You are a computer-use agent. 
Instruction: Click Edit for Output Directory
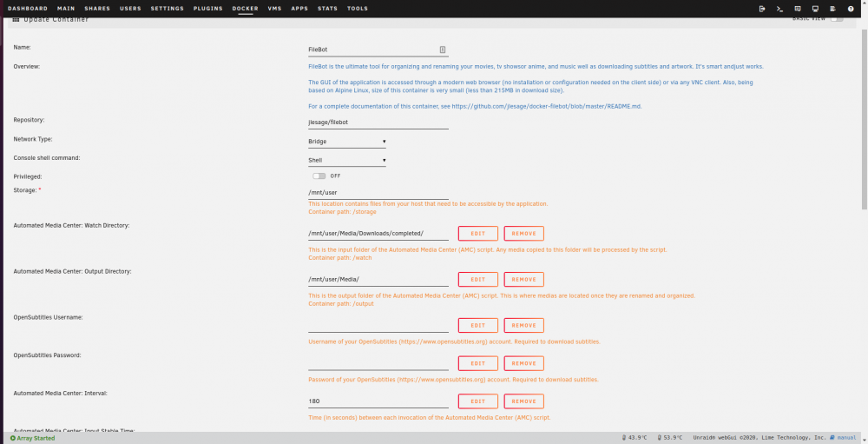click(477, 280)
